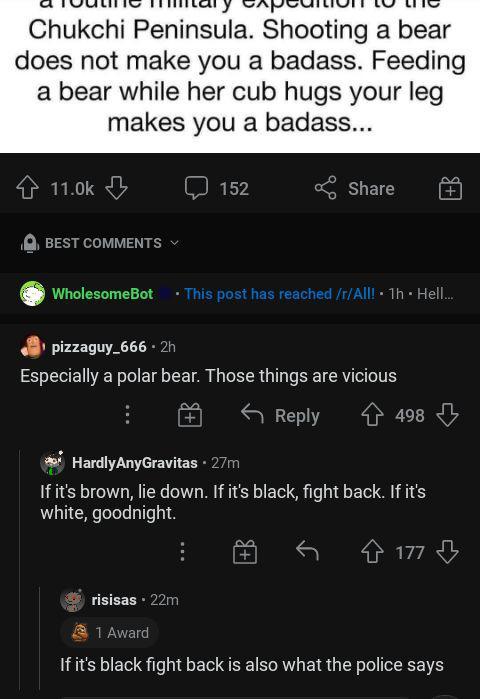The height and width of the screenshot is (699, 480).
Task: Upvote the comment with 177 points
Action: pos(372,552)
